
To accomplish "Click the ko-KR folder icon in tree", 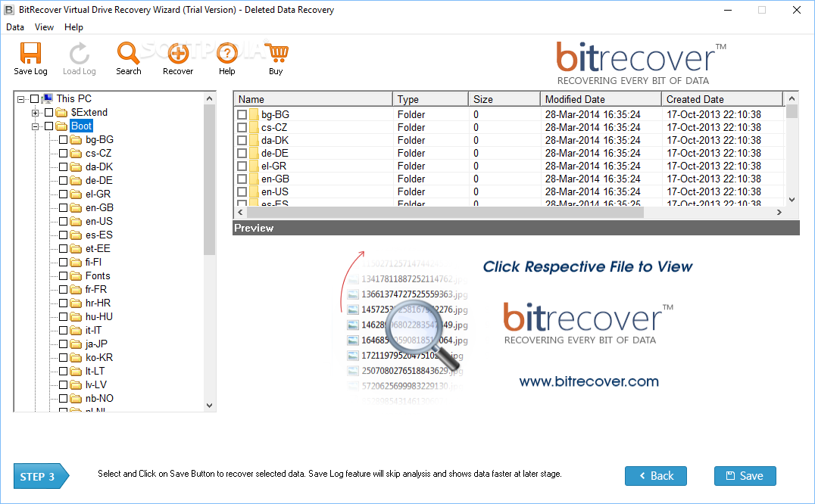I will tap(77, 358).
